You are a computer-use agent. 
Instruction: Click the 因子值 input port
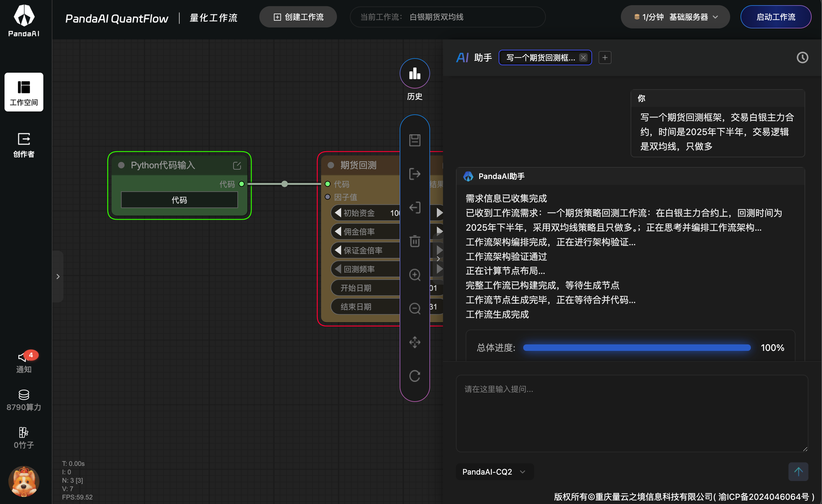pos(328,197)
